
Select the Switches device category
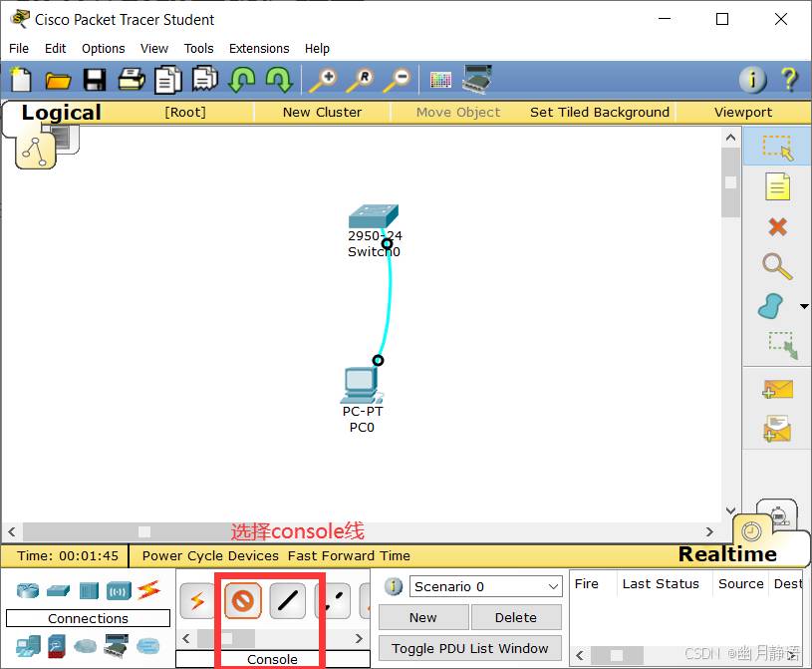[58, 590]
